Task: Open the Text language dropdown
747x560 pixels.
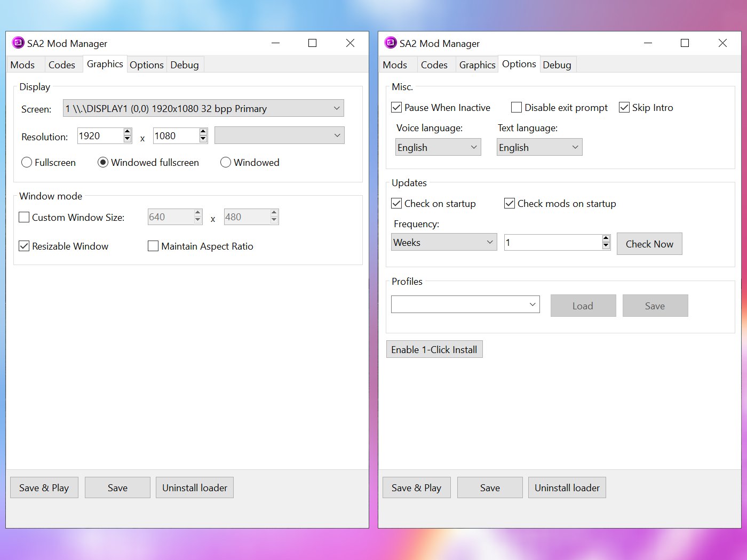Action: coord(539,147)
